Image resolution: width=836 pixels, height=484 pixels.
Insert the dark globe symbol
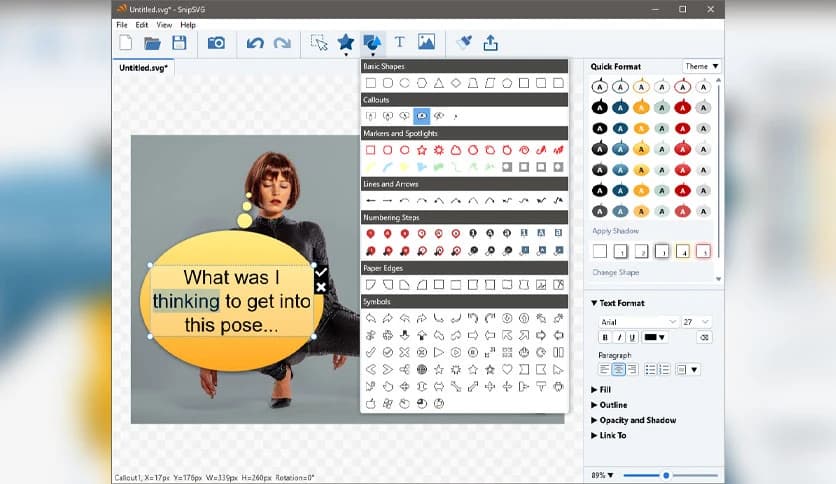422,369
